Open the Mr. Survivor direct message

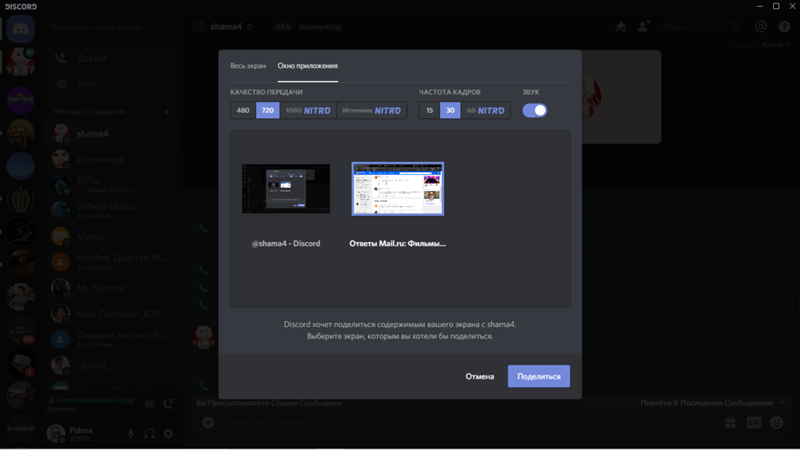coord(111,288)
